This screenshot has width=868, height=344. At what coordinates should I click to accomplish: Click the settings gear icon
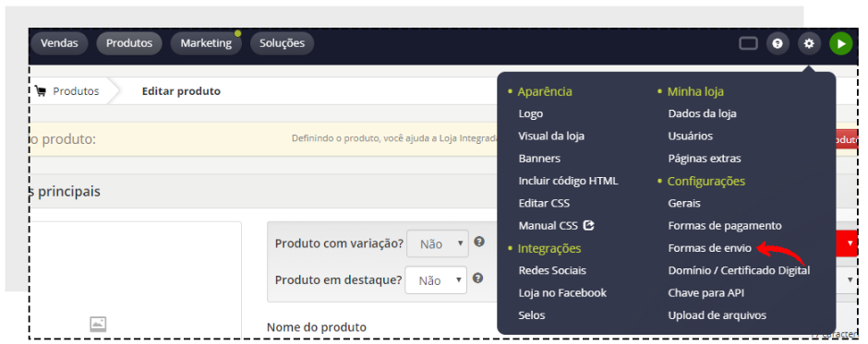pyautogui.click(x=809, y=43)
